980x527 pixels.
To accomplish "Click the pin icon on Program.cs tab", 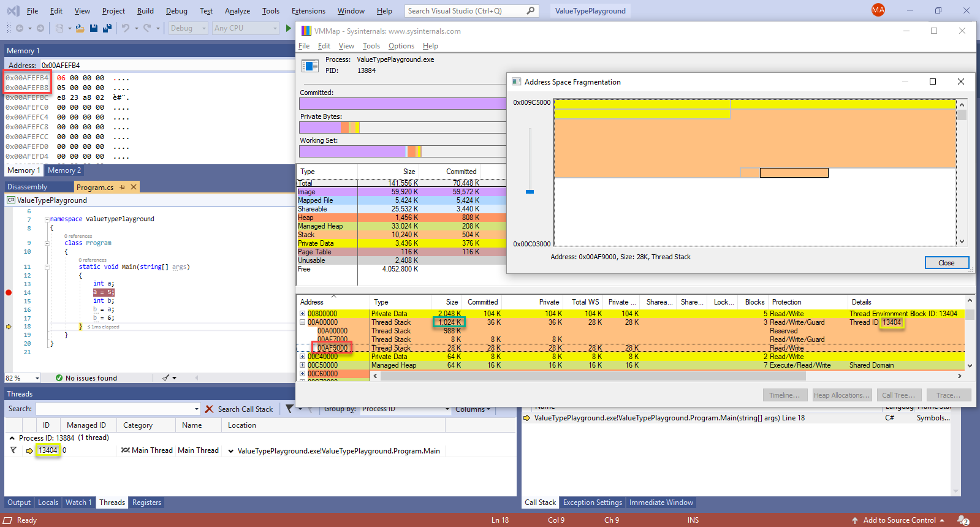I will pos(123,187).
